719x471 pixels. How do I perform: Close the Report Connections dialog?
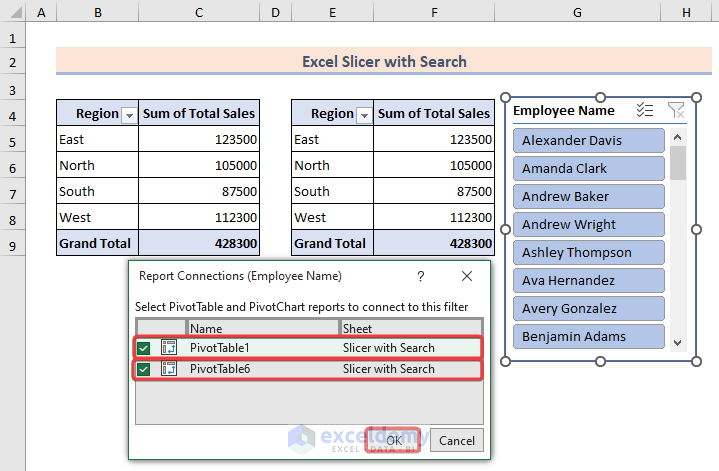(x=467, y=276)
